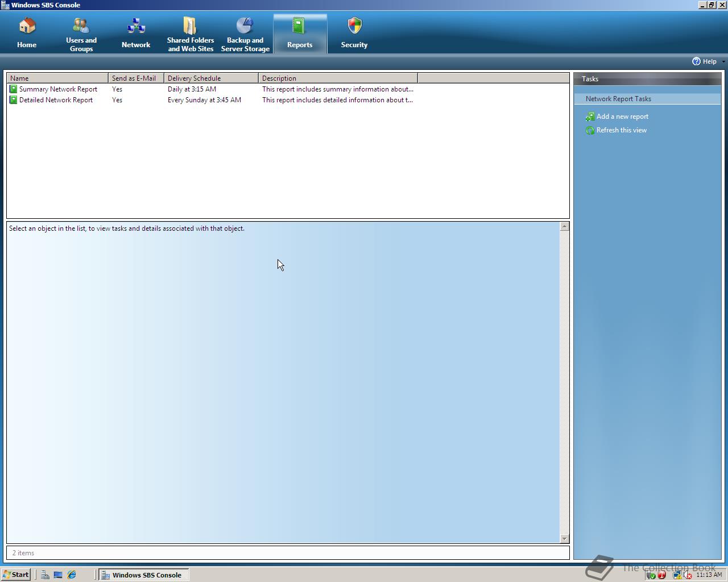
Task: Click Yes in Detailed report row
Action: point(117,100)
